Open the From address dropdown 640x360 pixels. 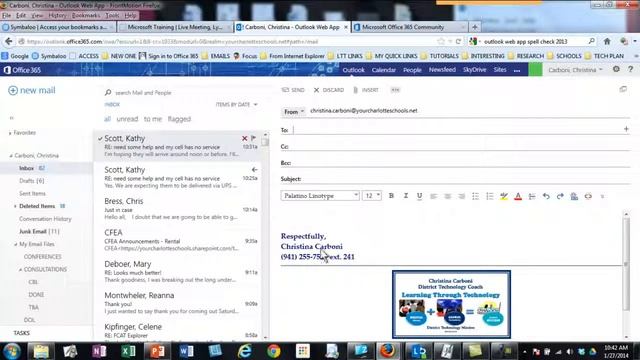point(293,111)
